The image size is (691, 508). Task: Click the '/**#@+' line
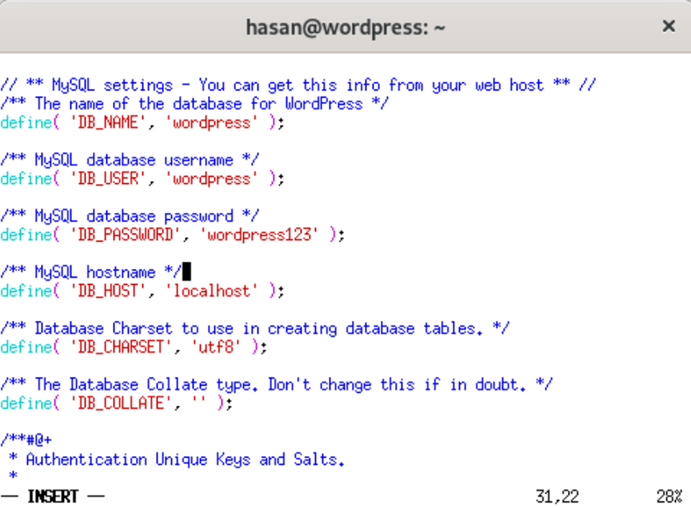26,440
